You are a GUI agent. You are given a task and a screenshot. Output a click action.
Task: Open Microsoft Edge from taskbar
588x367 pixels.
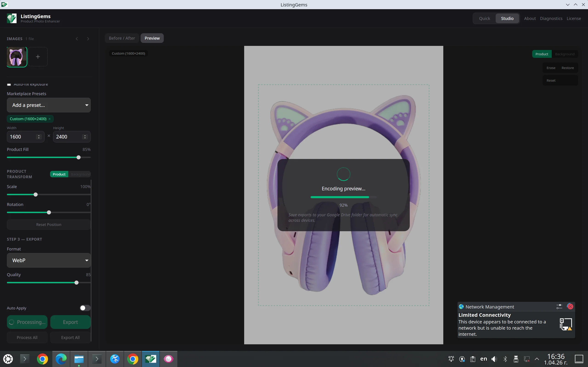pyautogui.click(x=61, y=359)
